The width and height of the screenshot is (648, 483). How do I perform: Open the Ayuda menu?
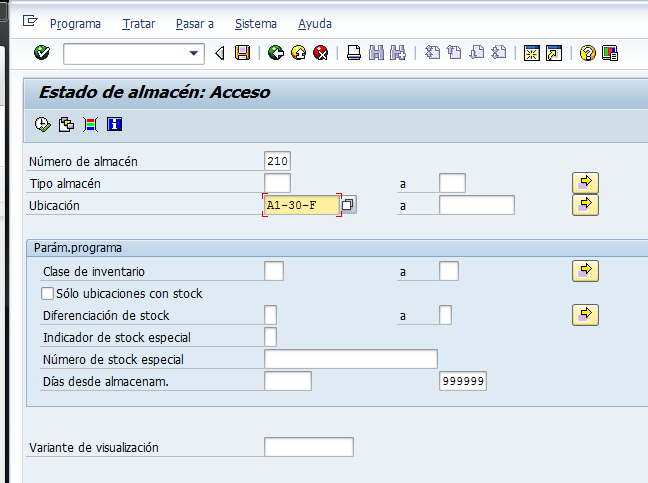pos(315,23)
